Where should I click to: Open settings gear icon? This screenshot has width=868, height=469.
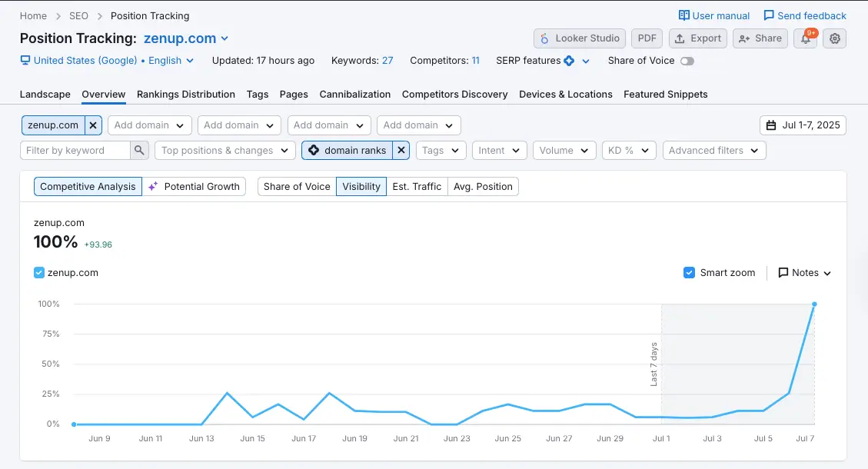click(835, 38)
